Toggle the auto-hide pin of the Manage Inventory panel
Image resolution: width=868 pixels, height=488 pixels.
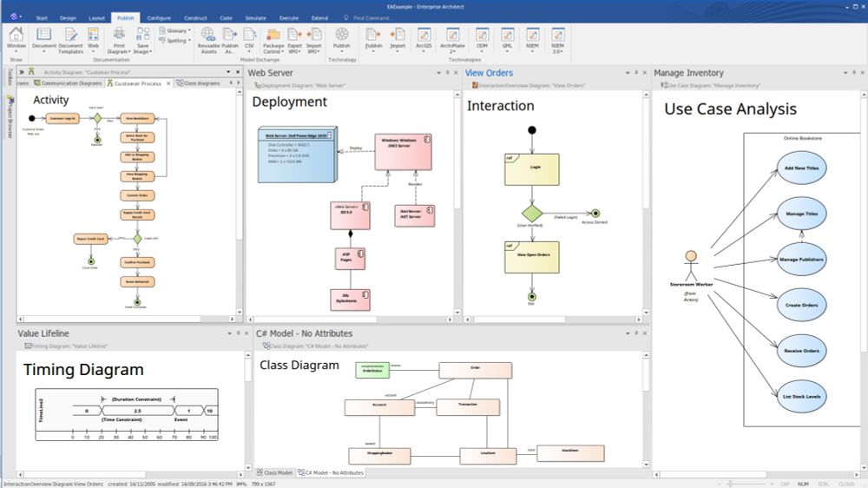853,73
